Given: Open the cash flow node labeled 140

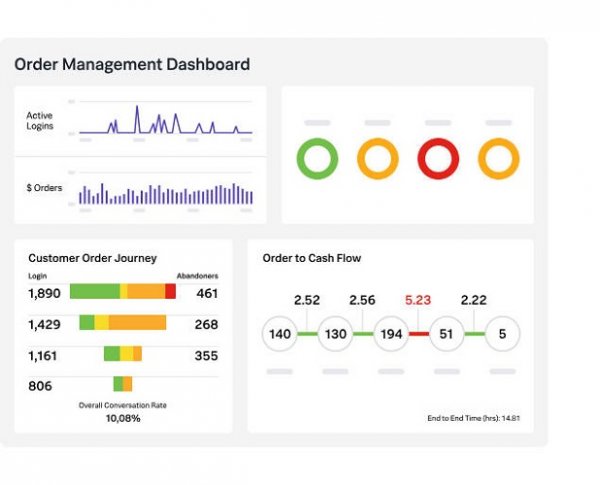Looking at the screenshot, I should click(280, 334).
